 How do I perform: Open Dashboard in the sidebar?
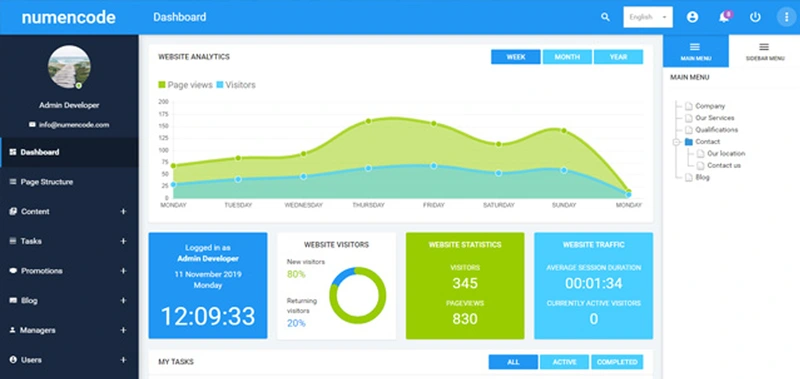point(69,152)
